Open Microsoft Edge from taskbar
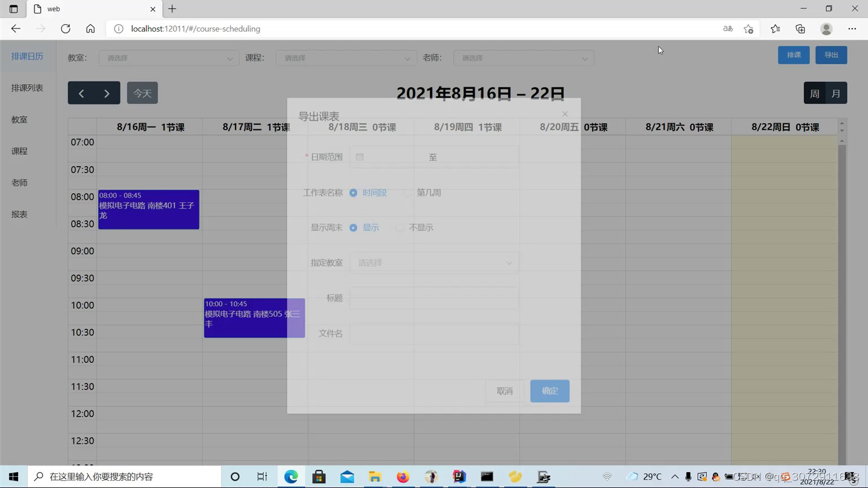This screenshot has width=868, height=488. [x=291, y=477]
